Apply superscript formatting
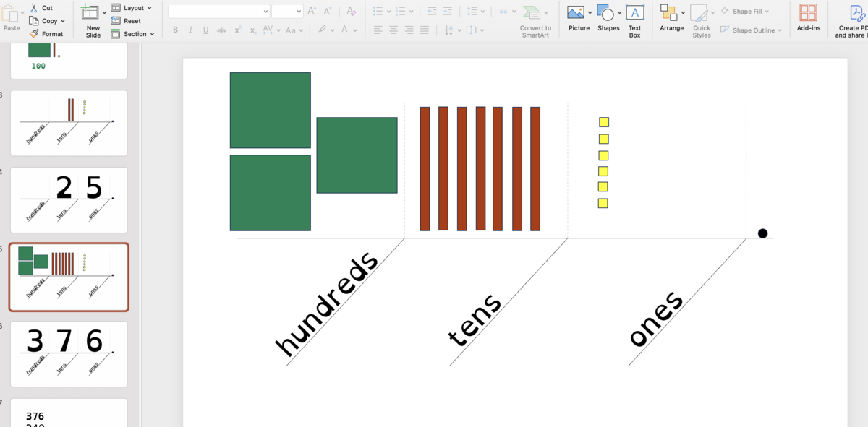The image size is (868, 427). [x=237, y=30]
